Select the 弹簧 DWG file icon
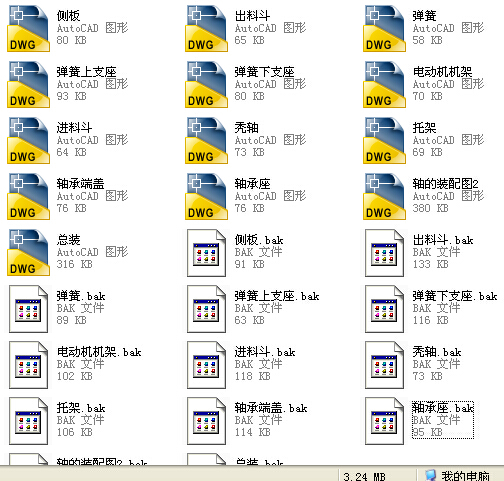Image resolution: width=504 pixels, height=481 pixels. [x=384, y=28]
